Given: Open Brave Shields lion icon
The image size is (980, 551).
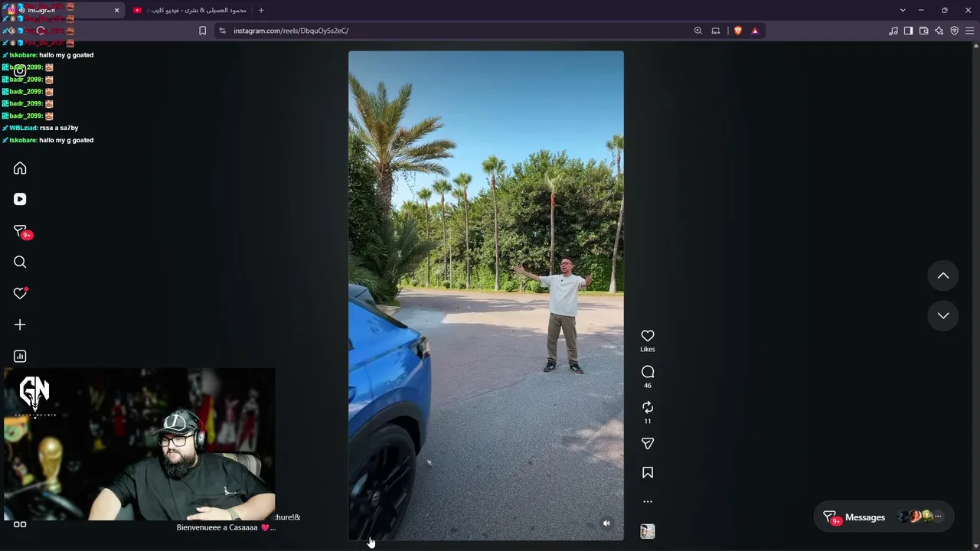Looking at the screenshot, I should [x=738, y=31].
